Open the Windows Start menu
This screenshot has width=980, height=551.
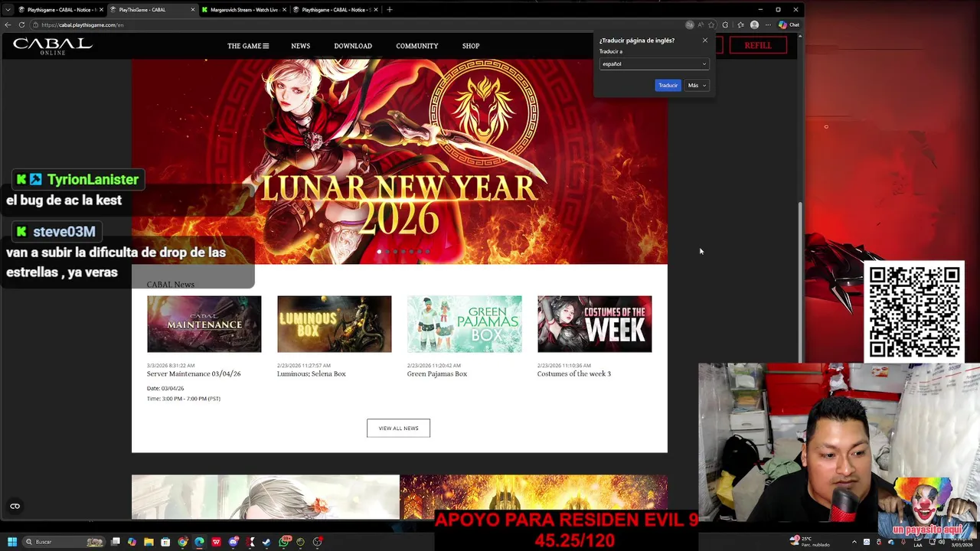pyautogui.click(x=12, y=542)
